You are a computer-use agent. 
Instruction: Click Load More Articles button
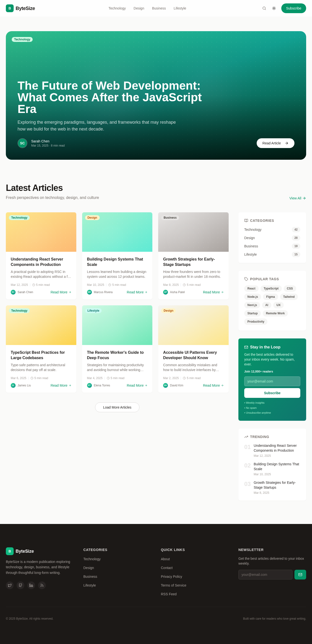(x=117, y=408)
